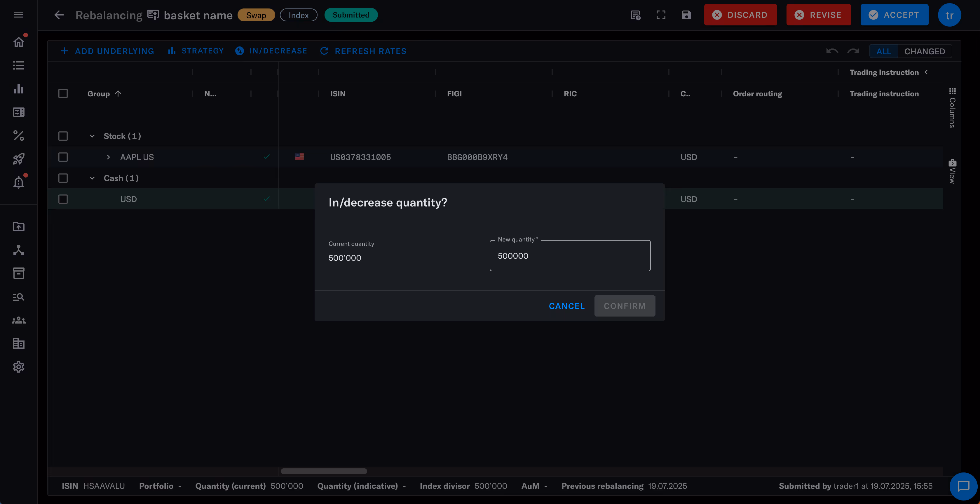Open the percent sidebar icon
Image resolution: width=980 pixels, height=504 pixels.
[19, 135]
